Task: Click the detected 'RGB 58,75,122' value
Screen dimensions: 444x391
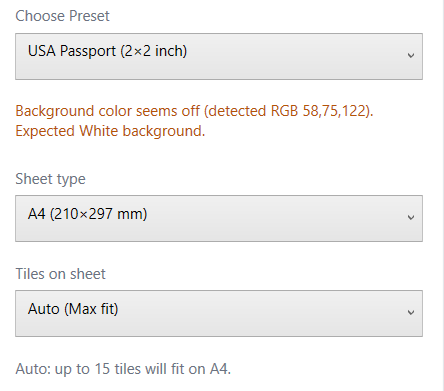Action: point(319,111)
